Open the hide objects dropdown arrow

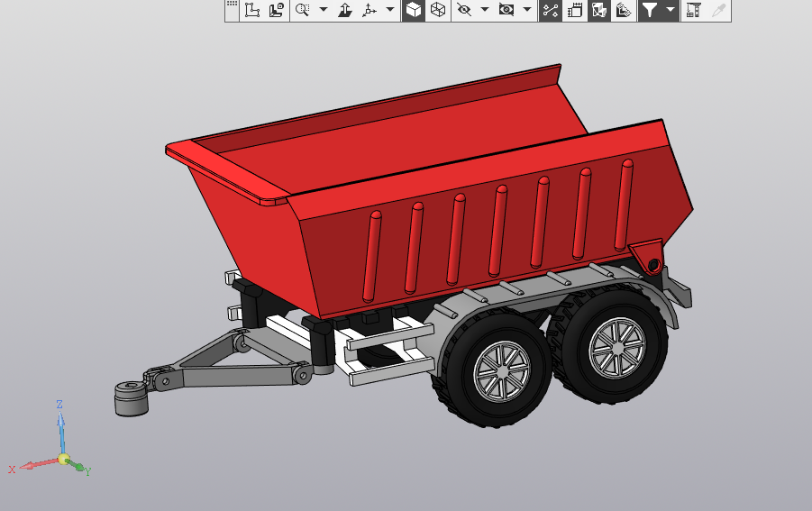coord(485,9)
